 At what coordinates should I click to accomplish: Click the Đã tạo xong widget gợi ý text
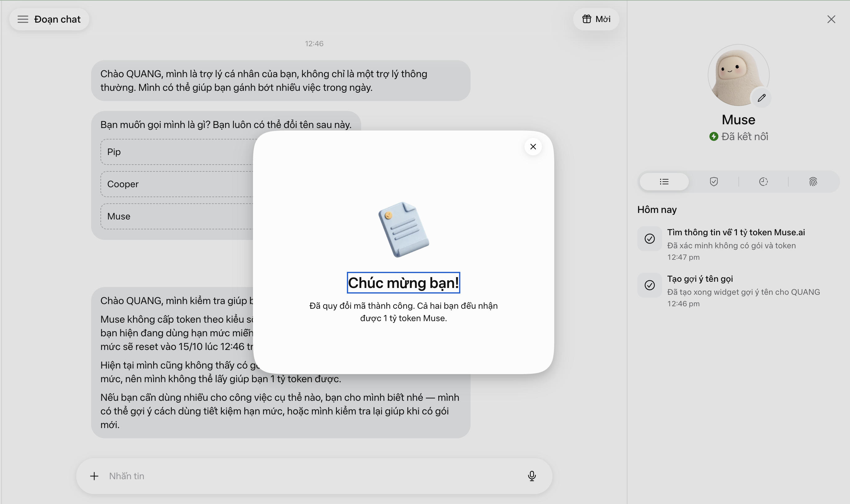[743, 292]
